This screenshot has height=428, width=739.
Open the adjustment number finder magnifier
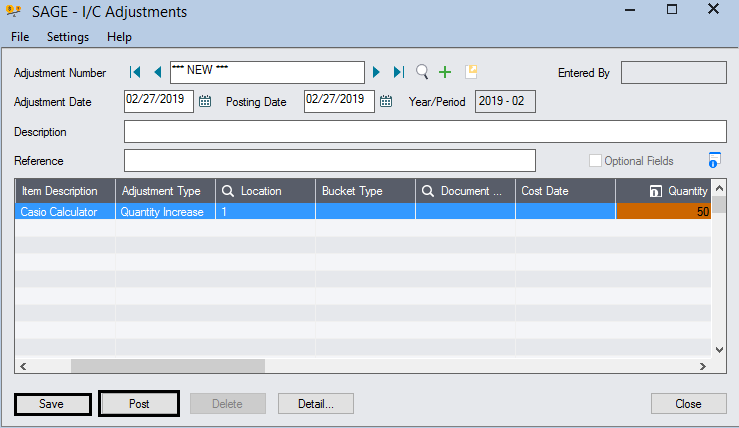pyautogui.click(x=422, y=72)
